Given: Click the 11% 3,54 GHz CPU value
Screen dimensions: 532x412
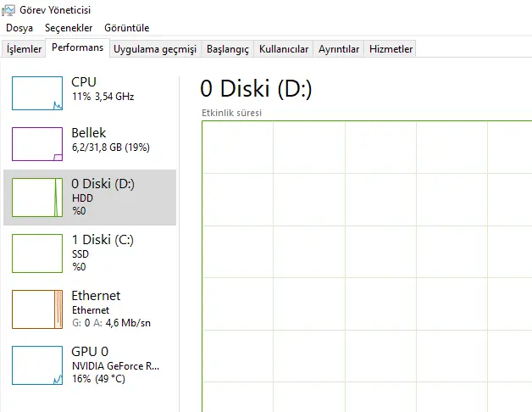Looking at the screenshot, I should tap(103, 97).
